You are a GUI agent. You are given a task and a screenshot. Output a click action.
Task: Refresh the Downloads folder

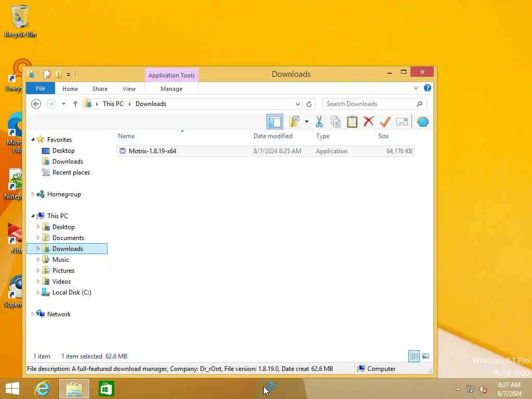(x=309, y=104)
